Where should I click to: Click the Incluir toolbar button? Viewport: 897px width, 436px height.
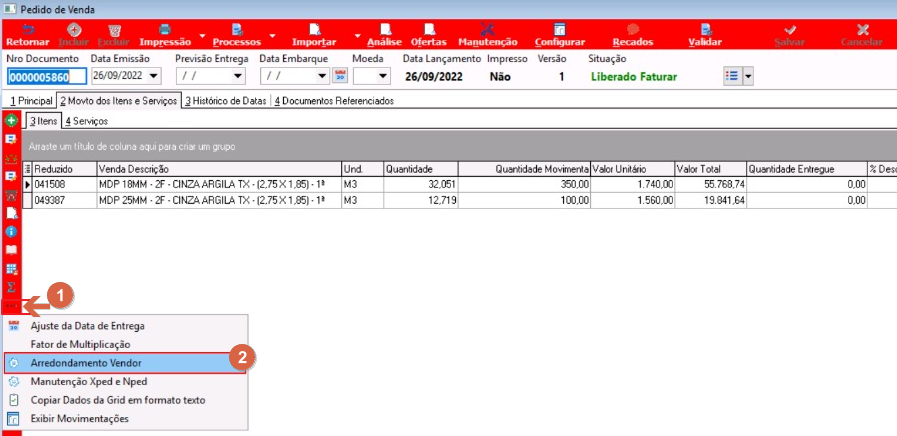click(74, 35)
